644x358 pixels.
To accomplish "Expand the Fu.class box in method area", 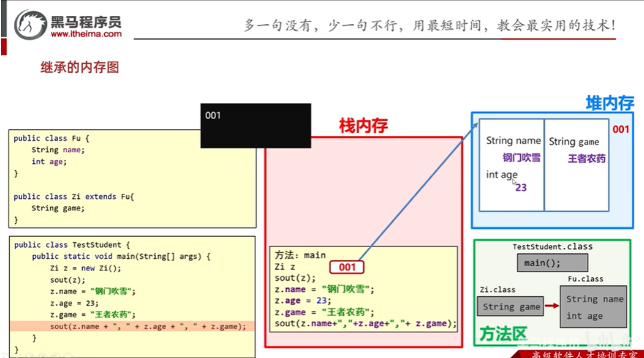I will click(594, 307).
